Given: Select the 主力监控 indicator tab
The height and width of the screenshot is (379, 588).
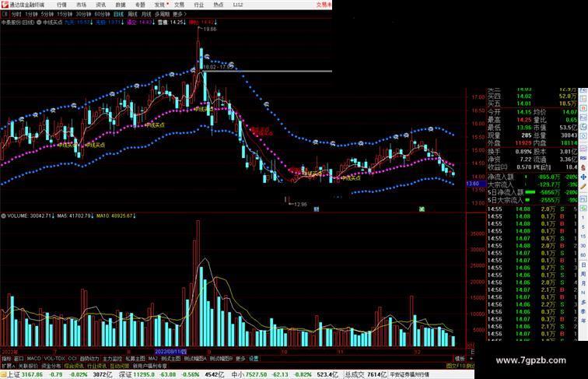Looking at the screenshot, I should click(113, 359).
